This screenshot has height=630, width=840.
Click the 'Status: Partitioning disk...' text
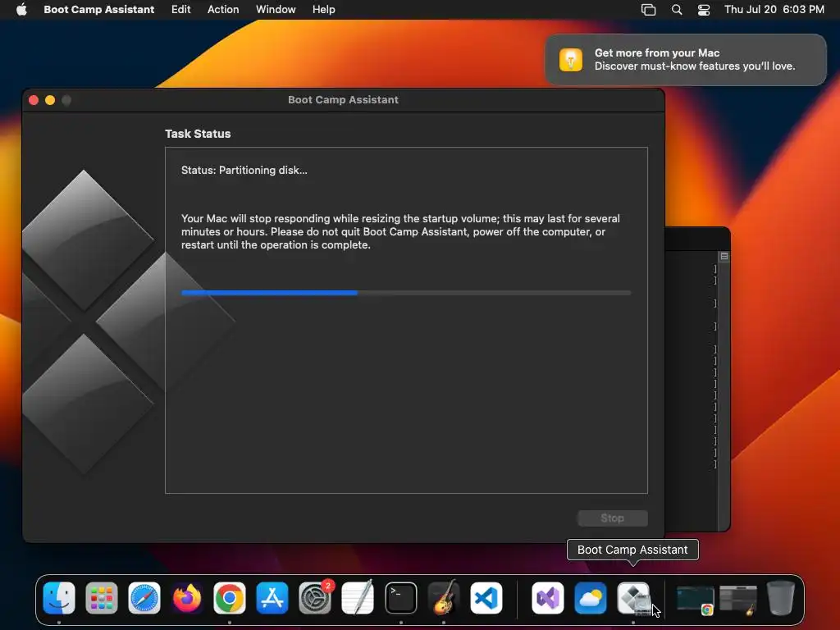(x=244, y=171)
